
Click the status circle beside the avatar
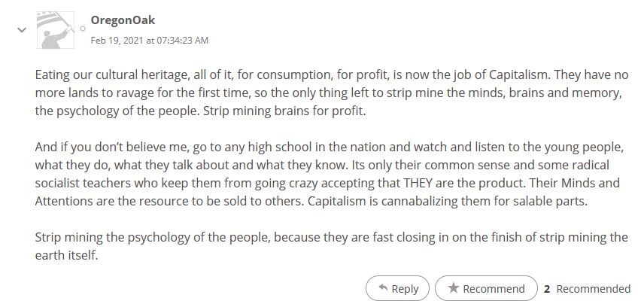[x=83, y=29]
